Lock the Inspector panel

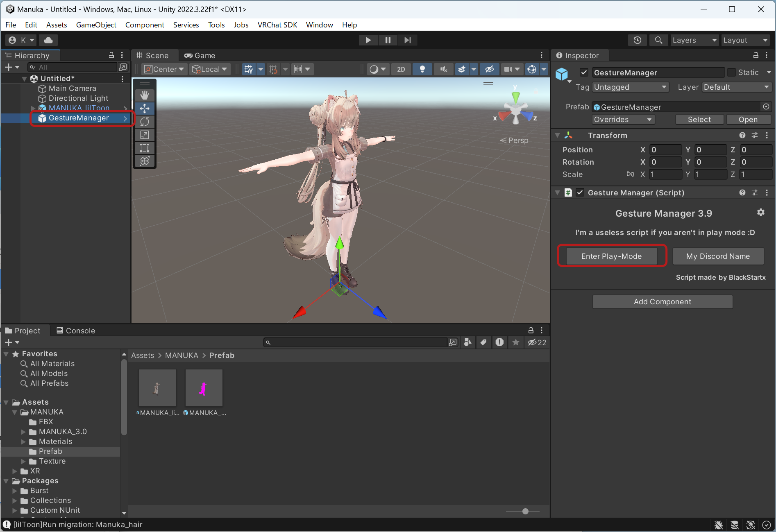[756, 55]
